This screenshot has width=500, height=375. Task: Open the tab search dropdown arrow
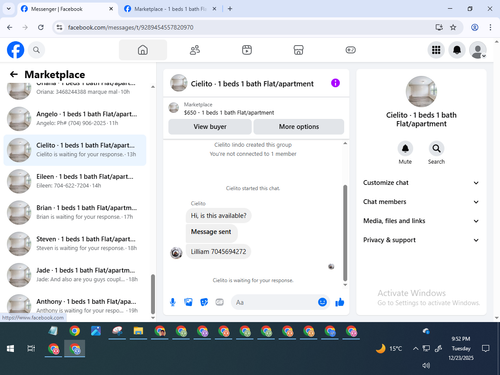[9, 9]
